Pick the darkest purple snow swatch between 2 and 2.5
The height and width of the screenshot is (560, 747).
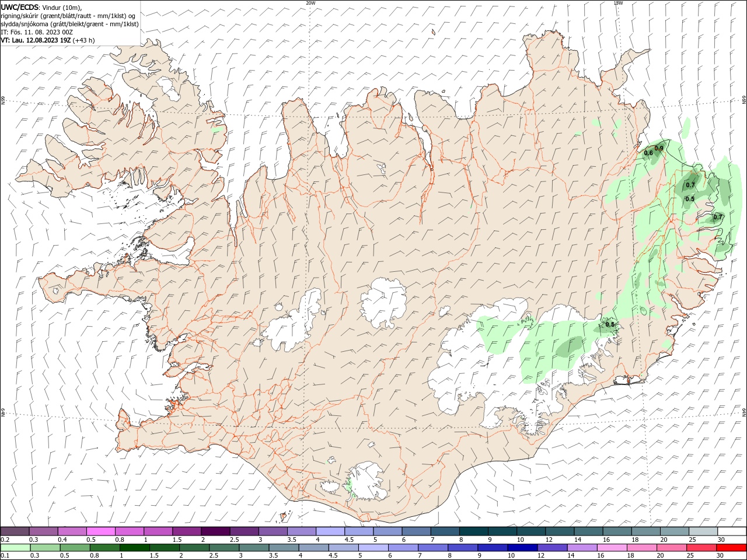pos(215,531)
